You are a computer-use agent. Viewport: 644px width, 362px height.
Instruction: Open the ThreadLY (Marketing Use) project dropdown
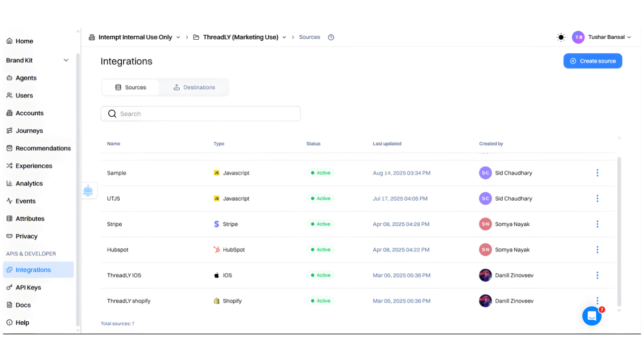coord(284,37)
